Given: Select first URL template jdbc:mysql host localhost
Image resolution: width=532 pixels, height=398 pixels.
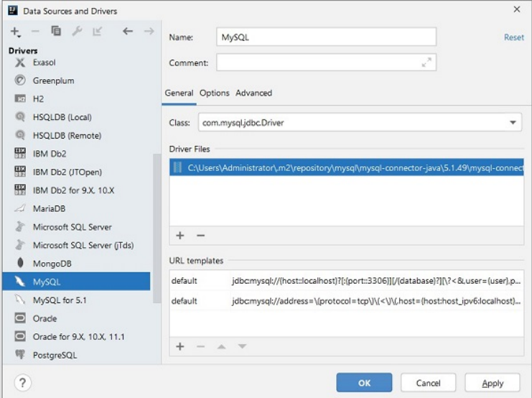Looking at the screenshot, I should coord(347,281).
